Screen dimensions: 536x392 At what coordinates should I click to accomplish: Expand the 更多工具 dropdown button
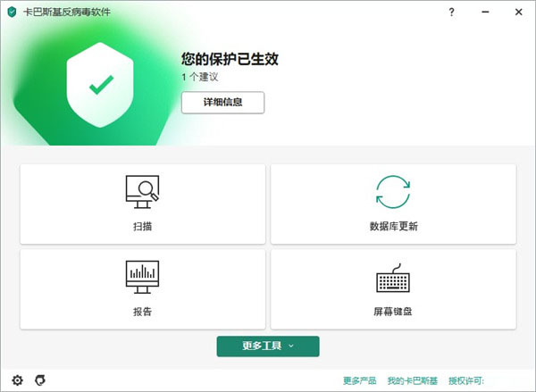coord(268,346)
